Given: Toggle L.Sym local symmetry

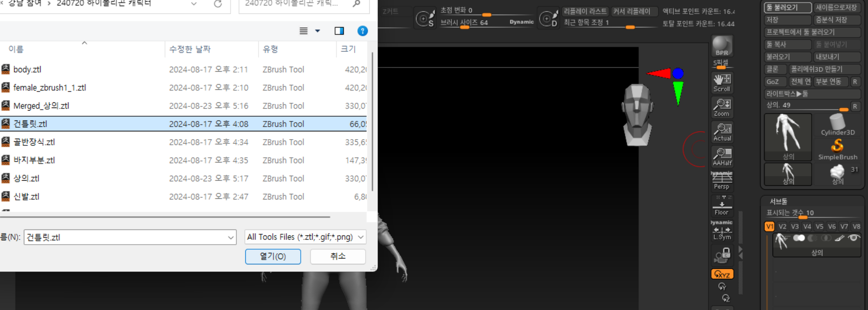Looking at the screenshot, I should tap(722, 231).
